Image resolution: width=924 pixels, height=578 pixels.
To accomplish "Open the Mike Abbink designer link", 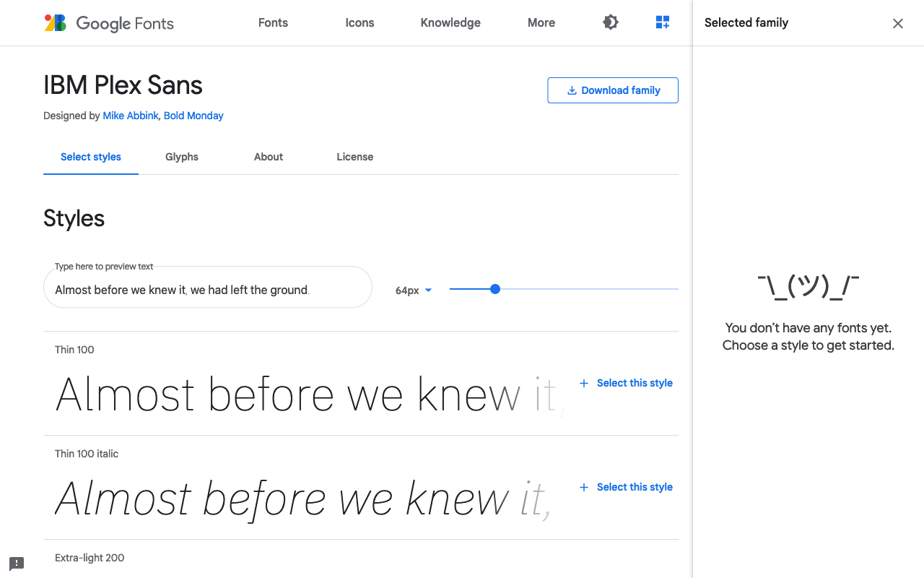I will [x=131, y=116].
